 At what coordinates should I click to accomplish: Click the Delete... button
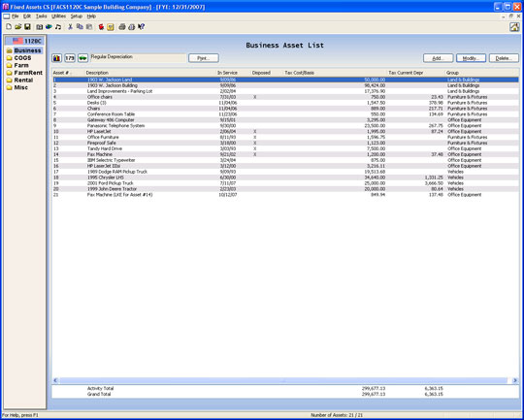tap(504, 58)
